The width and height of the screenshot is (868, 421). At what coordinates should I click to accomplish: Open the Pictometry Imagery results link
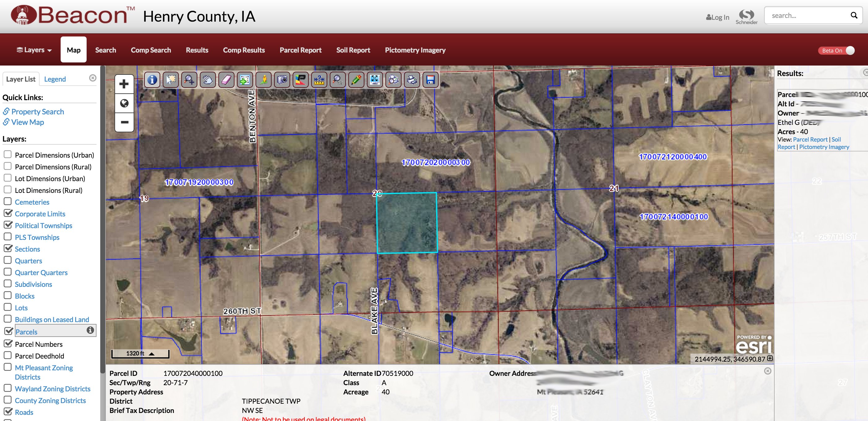click(x=824, y=147)
